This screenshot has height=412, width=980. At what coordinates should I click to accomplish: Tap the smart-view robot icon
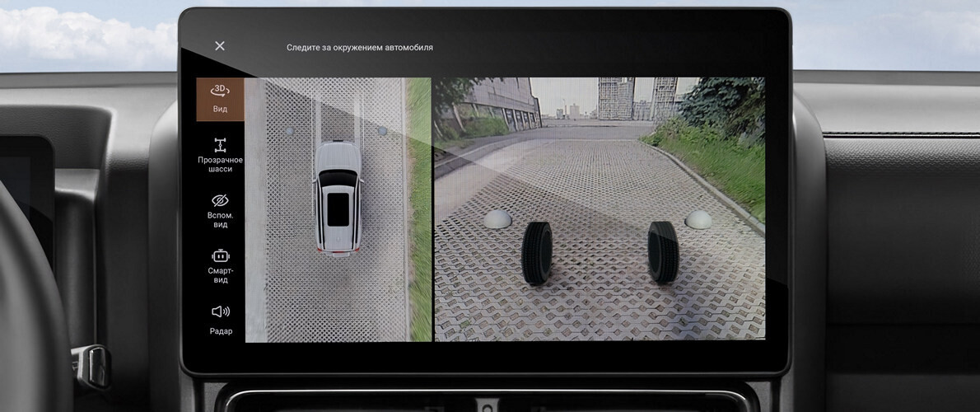[220, 255]
